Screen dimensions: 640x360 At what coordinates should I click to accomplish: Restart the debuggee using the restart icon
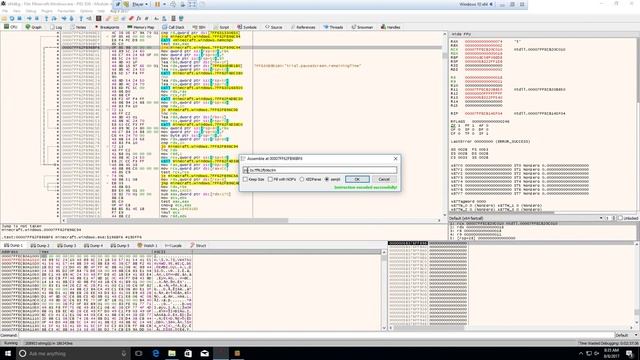[12, 18]
